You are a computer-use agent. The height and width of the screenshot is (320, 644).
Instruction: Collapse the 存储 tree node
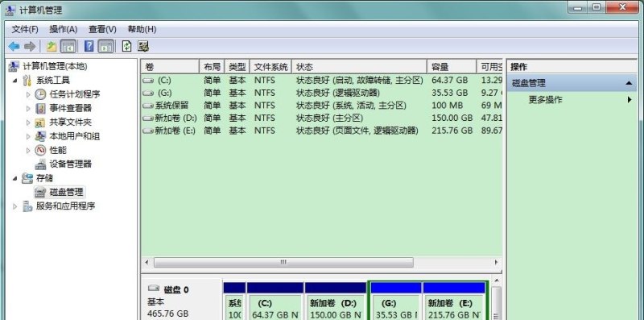[x=15, y=178]
